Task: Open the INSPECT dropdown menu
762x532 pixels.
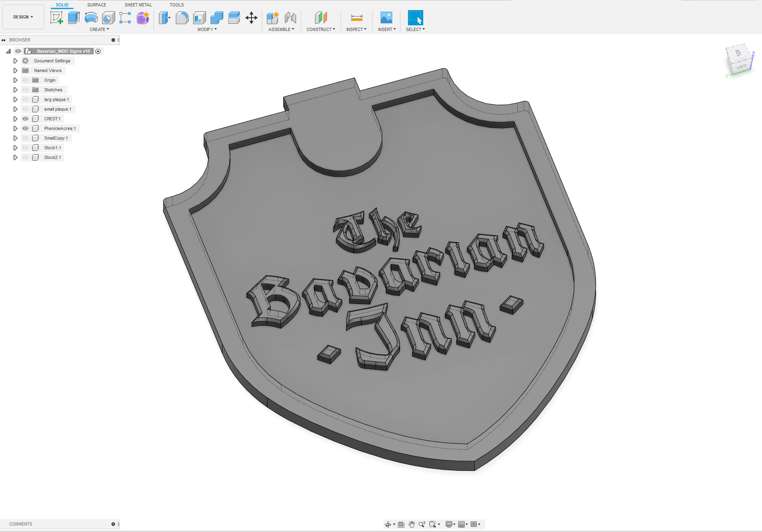Action: [x=356, y=29]
